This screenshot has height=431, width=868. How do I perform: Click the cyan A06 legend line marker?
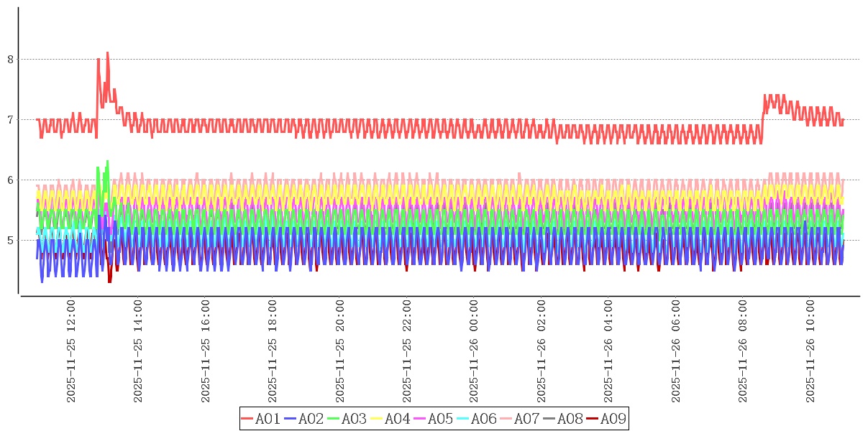[463, 419]
